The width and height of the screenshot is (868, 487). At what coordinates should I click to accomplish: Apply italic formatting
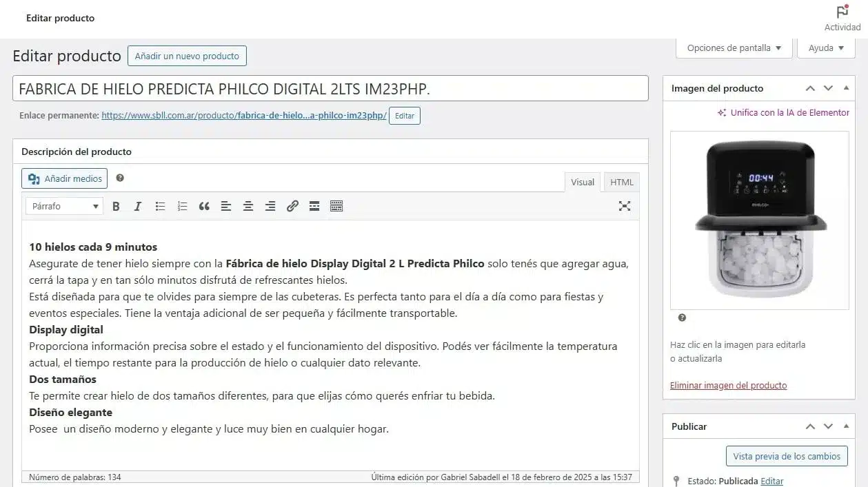coord(138,206)
